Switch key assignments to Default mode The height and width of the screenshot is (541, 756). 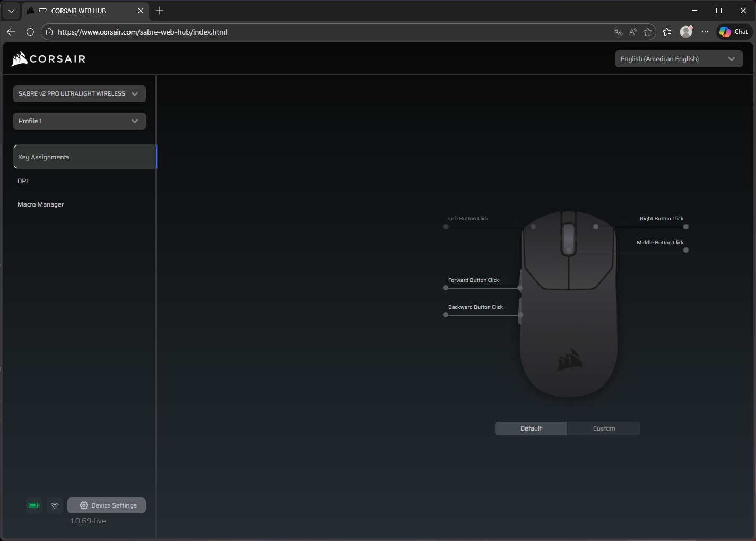[531, 428]
